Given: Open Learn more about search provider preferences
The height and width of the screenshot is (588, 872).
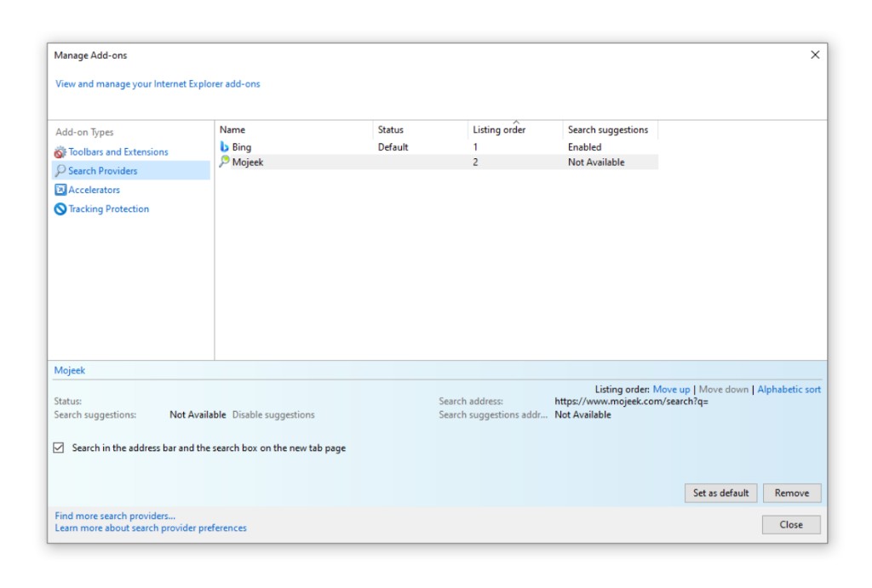Looking at the screenshot, I should coord(151,528).
